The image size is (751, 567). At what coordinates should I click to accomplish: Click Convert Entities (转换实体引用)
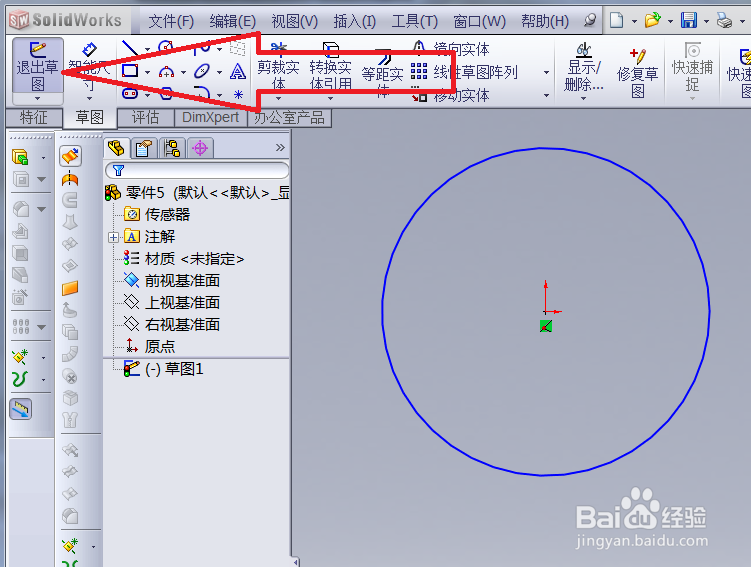pyautogui.click(x=330, y=67)
